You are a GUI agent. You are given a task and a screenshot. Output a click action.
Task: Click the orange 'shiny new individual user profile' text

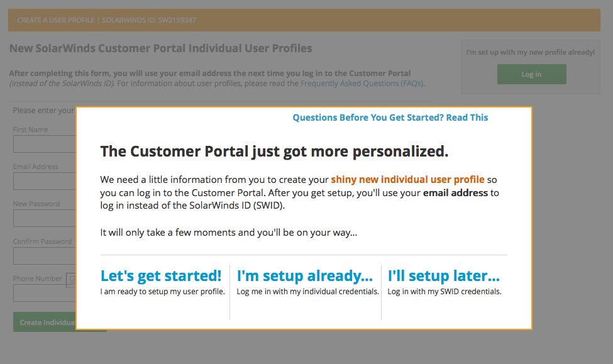[x=408, y=179]
